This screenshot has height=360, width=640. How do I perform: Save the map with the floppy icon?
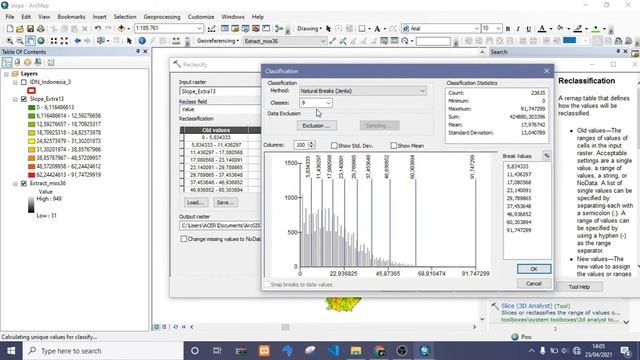(x=30, y=29)
